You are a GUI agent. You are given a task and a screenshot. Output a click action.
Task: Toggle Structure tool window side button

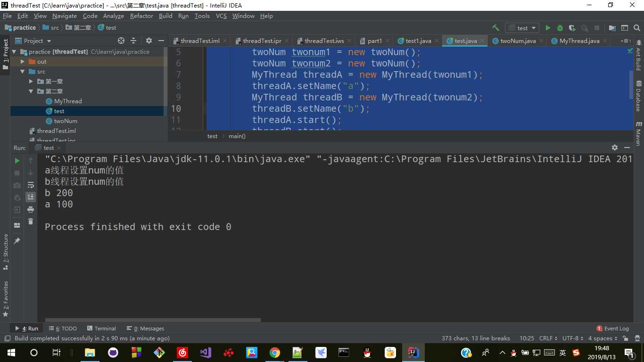[x=5, y=251]
